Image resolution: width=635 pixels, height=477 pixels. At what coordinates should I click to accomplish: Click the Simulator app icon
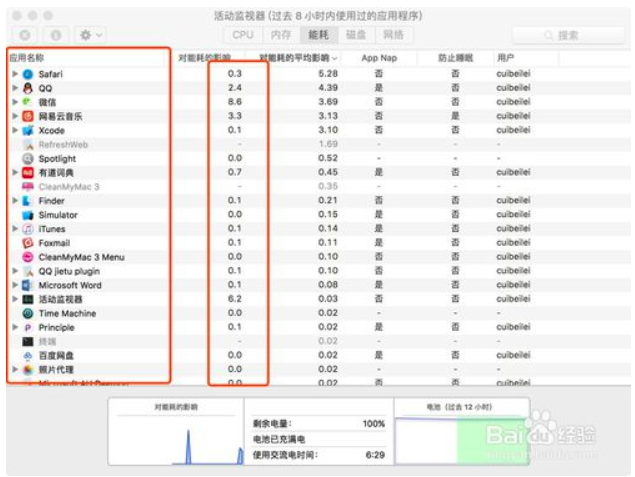click(28, 215)
